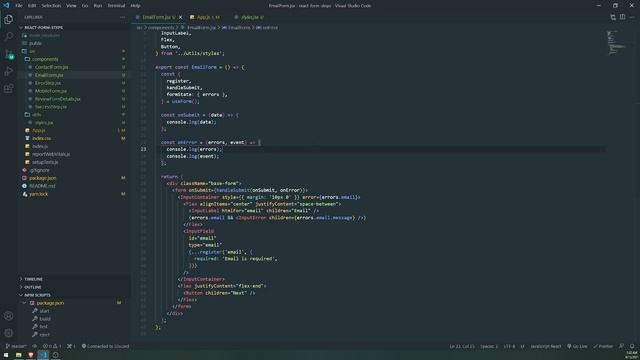Open editor more actions ellipsis
The height and width of the screenshot is (360, 640).
[632, 17]
